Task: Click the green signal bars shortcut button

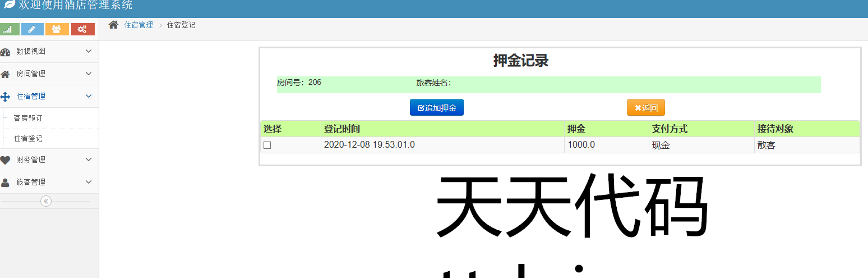Action: coord(10,29)
